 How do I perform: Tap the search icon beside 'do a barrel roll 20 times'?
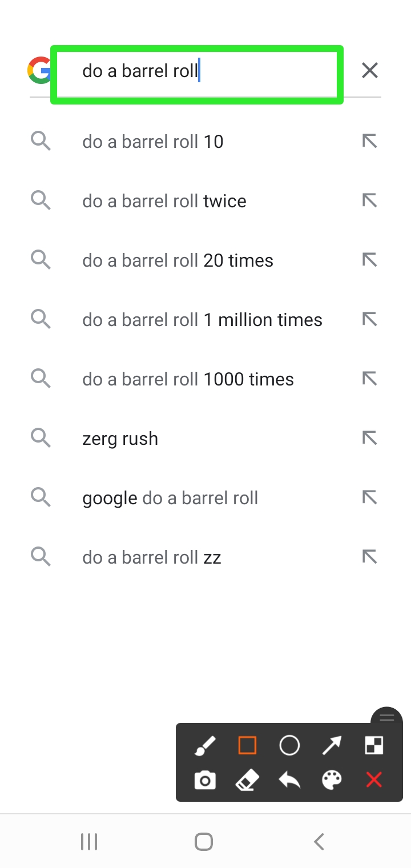(x=41, y=260)
